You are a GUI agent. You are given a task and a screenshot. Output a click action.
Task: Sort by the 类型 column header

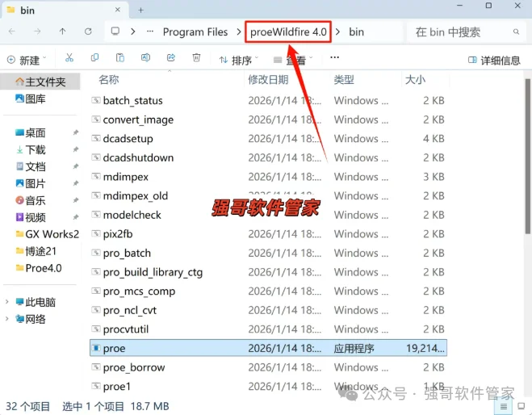click(344, 80)
